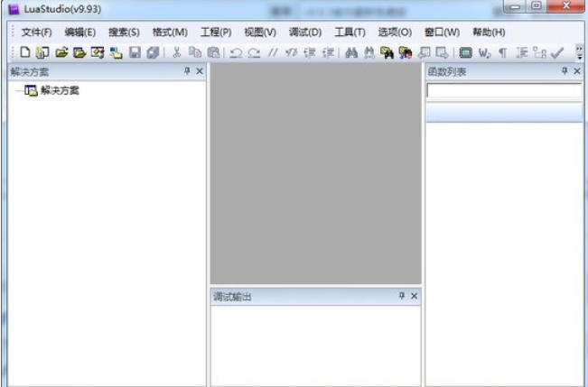The image size is (588, 387).
Task: Open the 帮助(H) menu
Action: pos(489,32)
